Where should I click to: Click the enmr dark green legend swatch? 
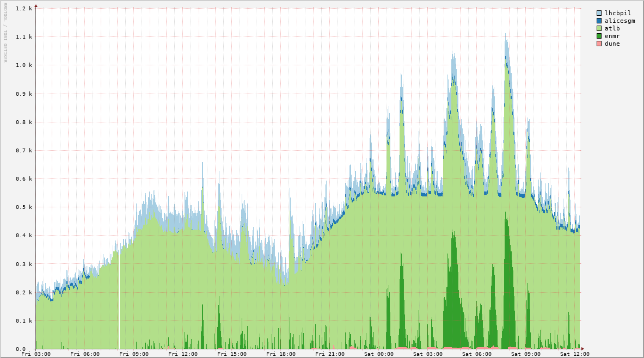coord(599,36)
